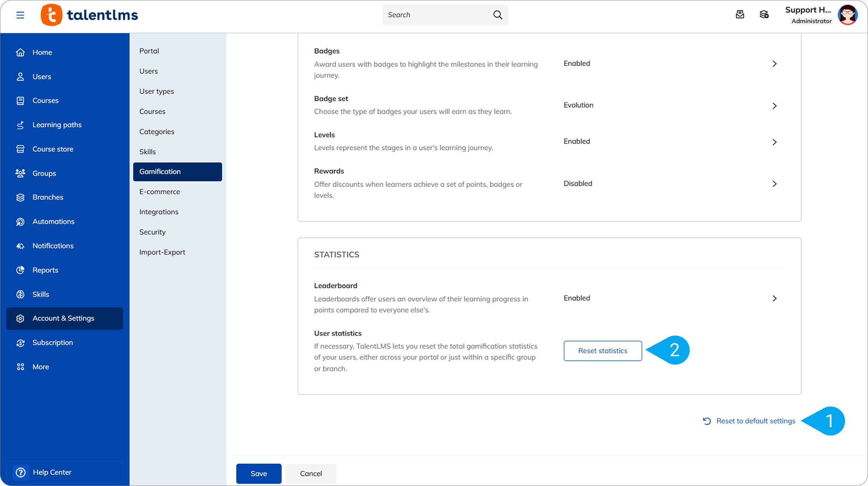The height and width of the screenshot is (486, 868).
Task: Expand the Badge set Evolution chevron
Action: 774,106
